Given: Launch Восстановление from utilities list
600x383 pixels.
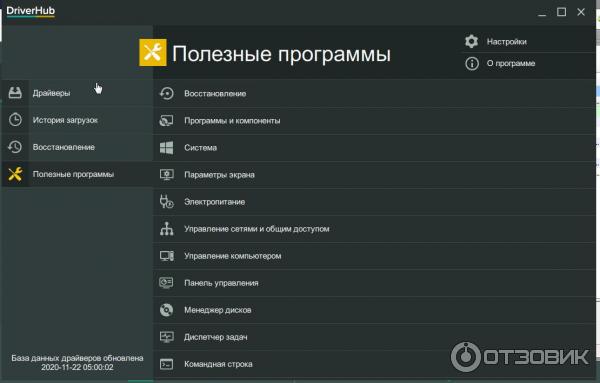Looking at the screenshot, I should (375, 93).
